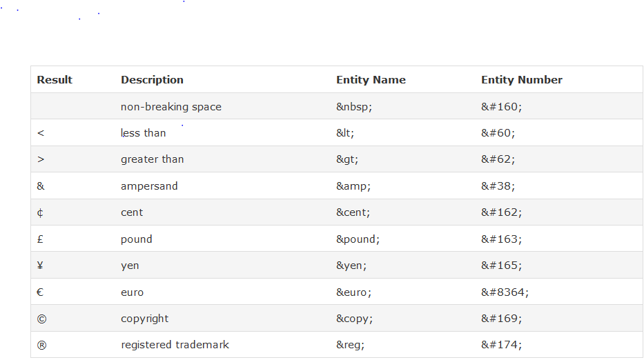This screenshot has height=360, width=644.
Task: Click the Result column header
Action: click(x=55, y=80)
